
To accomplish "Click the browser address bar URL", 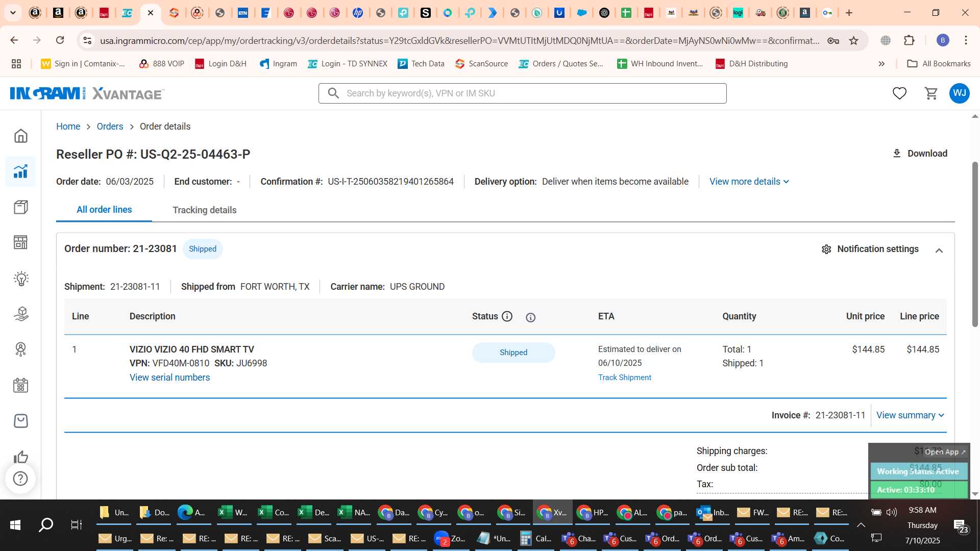I will coord(459,40).
